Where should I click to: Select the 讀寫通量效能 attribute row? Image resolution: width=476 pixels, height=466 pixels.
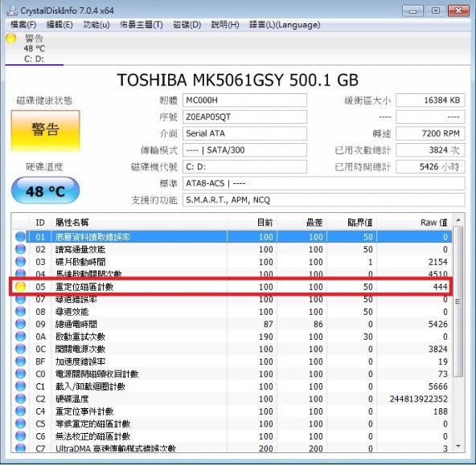tap(232, 249)
